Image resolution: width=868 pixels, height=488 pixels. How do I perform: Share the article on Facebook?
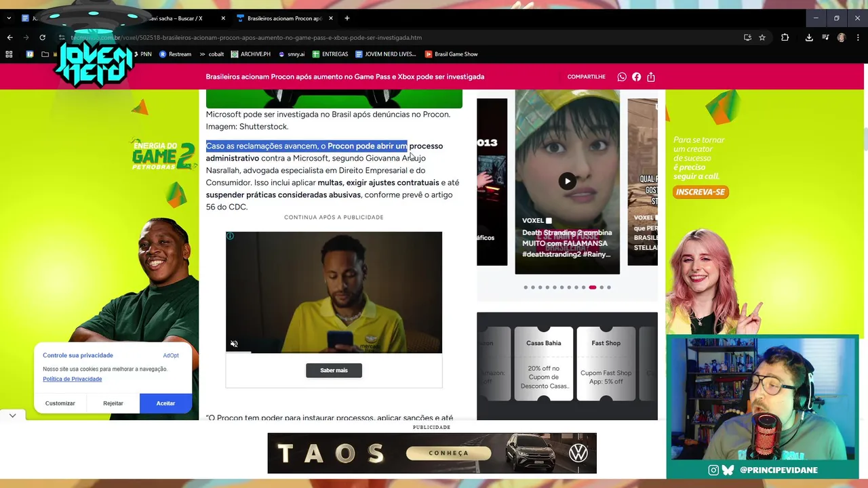pos(636,77)
